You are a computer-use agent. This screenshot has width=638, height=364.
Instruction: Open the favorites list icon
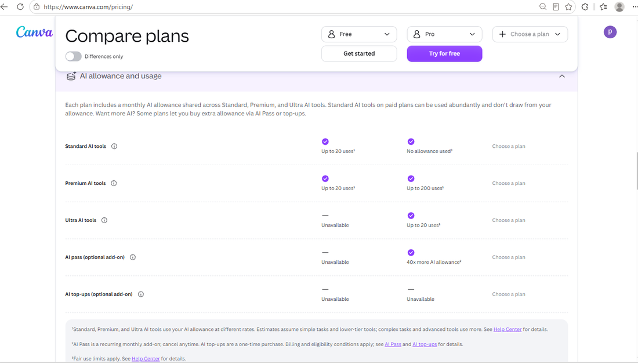[x=603, y=6]
